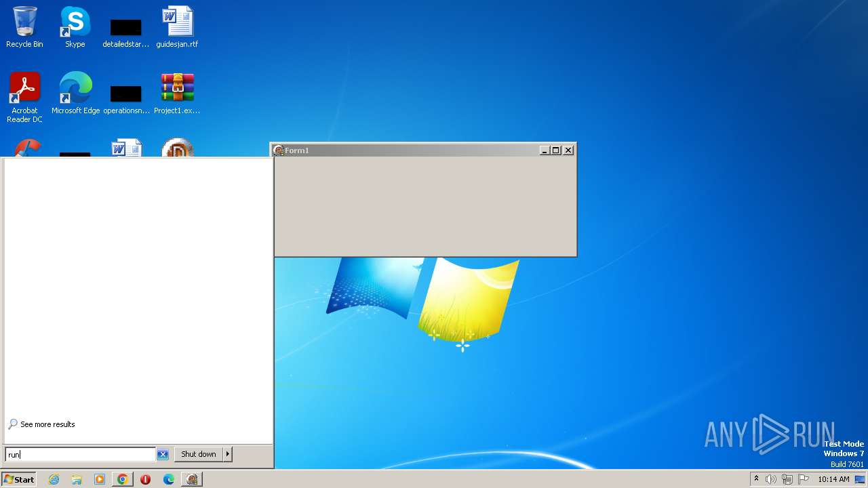The height and width of the screenshot is (488, 868).
Task: Focus the Start menu search field
Action: coord(80,454)
